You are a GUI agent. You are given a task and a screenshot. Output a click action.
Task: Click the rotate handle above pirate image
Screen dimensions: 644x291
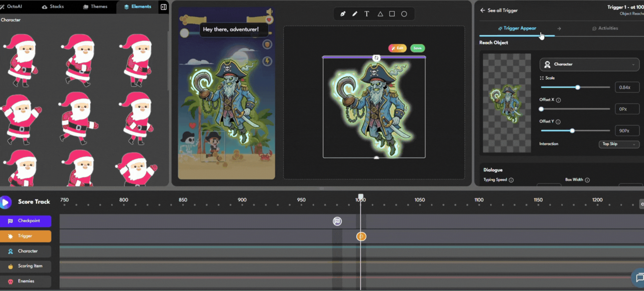click(376, 58)
